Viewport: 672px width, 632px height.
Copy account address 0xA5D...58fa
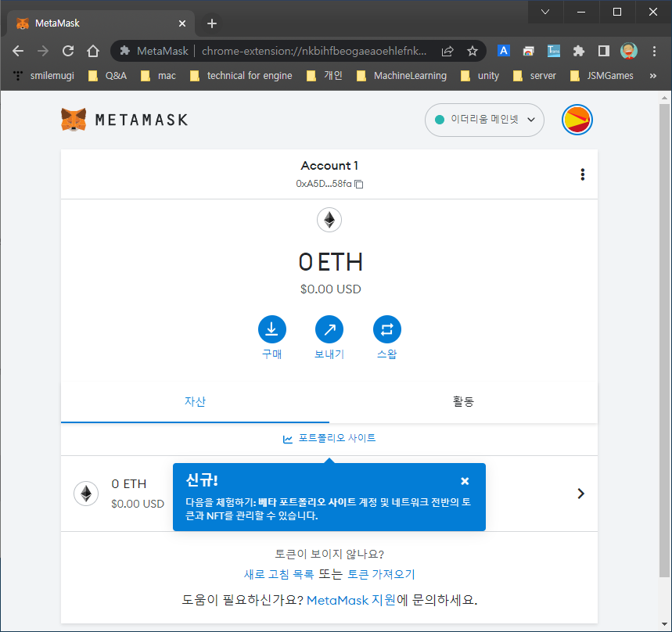coord(329,184)
